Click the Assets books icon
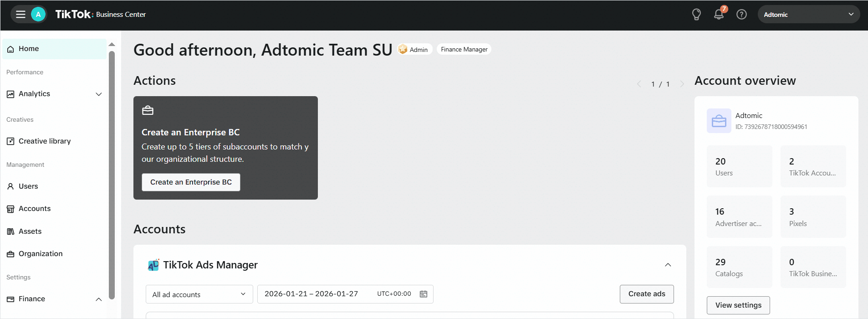This screenshot has width=868, height=319. (10, 232)
